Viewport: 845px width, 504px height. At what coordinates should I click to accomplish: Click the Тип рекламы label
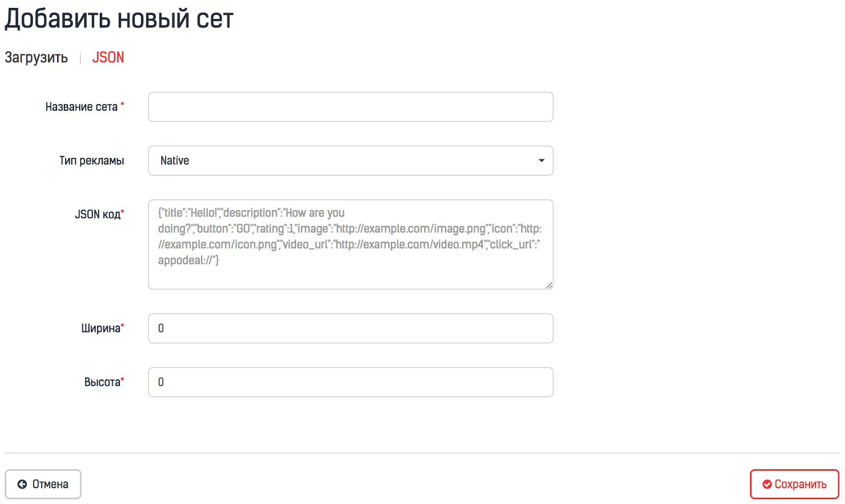point(91,161)
